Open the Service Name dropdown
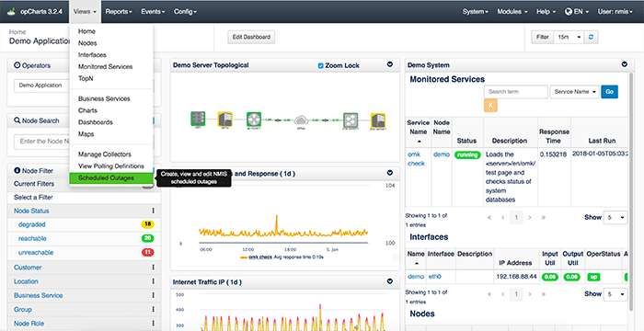Image resolution: width=644 pixels, height=331 pixels. [575, 92]
